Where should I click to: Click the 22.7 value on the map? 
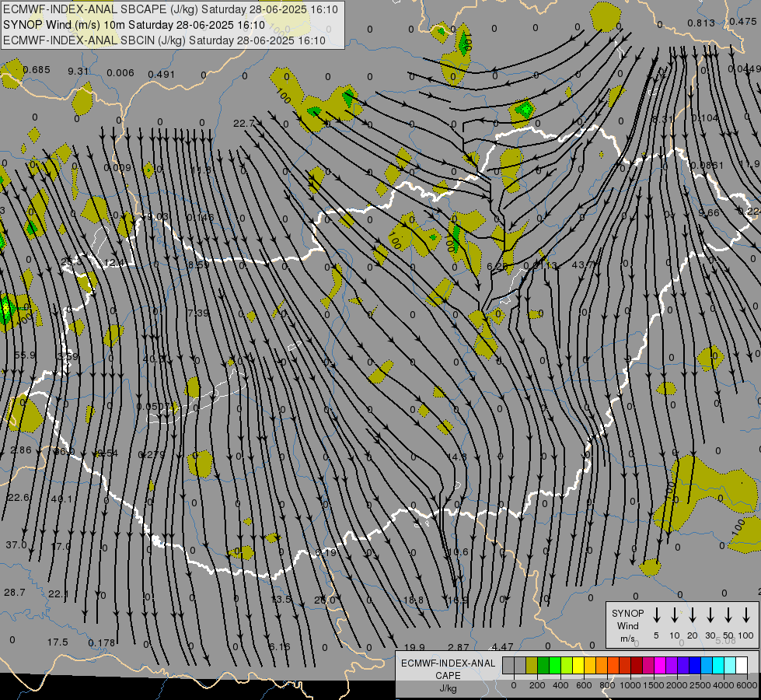(243, 124)
